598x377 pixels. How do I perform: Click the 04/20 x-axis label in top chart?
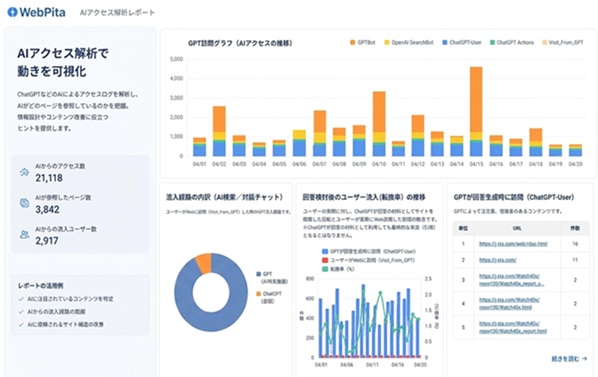click(x=575, y=164)
